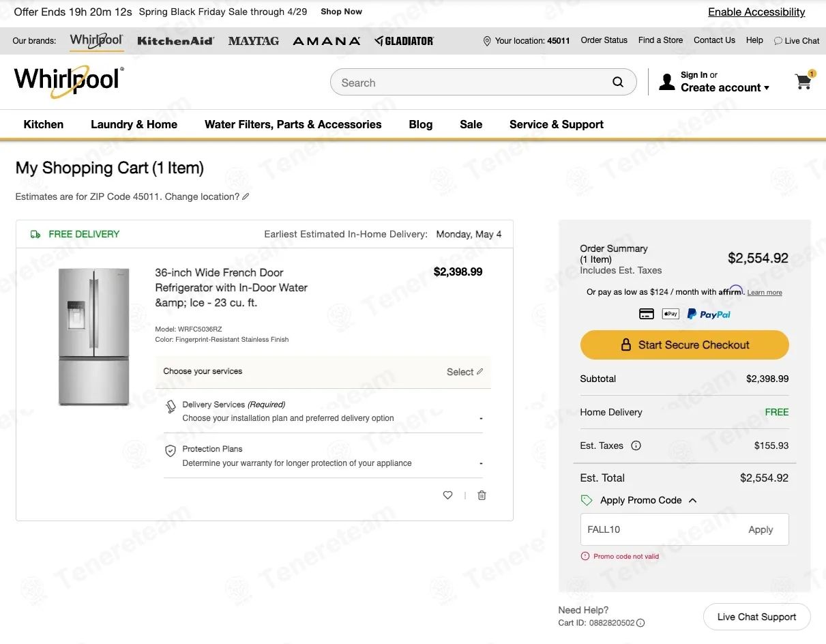
Task: Open Contact Us link
Action: (x=714, y=40)
